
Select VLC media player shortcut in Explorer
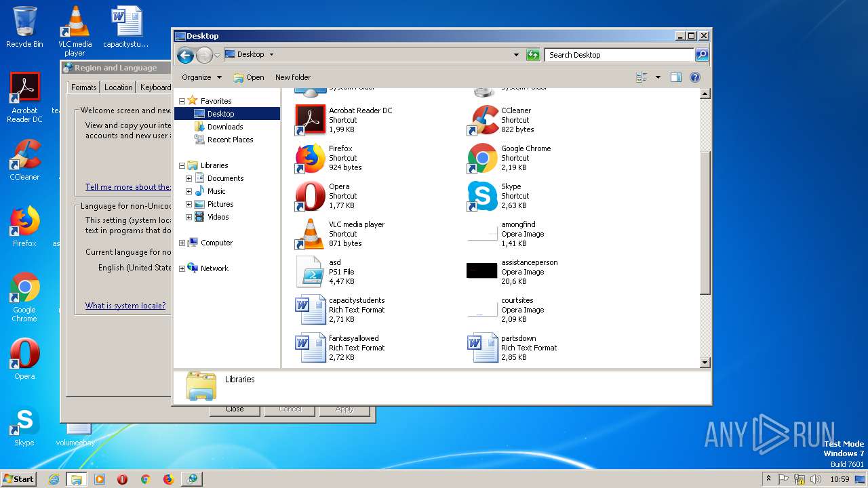coord(340,234)
